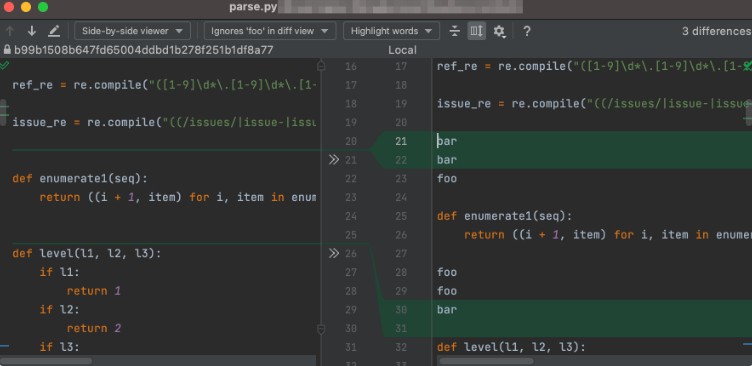This screenshot has height=366, width=752.
Task: Click 'issue_re' line in right pane
Action: tap(594, 104)
